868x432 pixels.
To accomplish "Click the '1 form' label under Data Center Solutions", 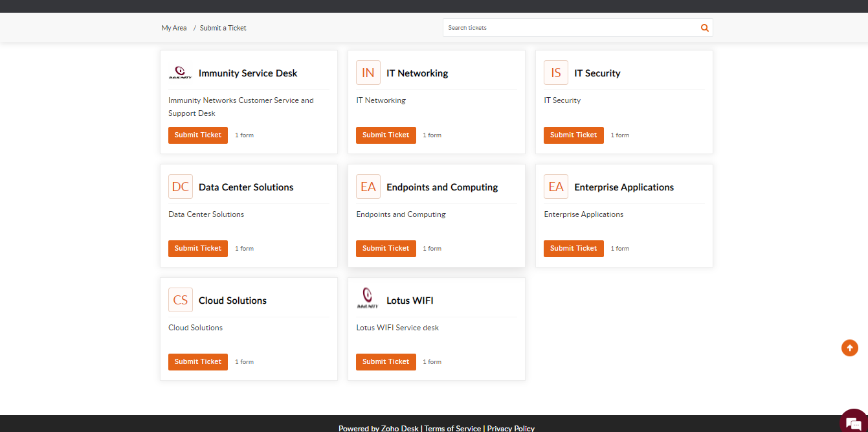I will tap(244, 249).
